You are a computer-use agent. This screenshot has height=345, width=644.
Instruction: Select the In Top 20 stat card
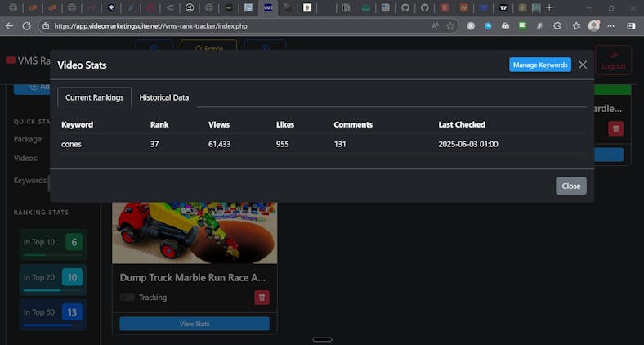pos(53,277)
